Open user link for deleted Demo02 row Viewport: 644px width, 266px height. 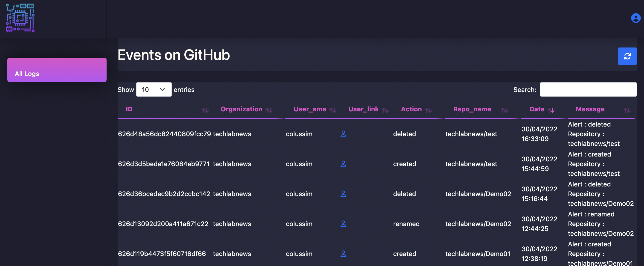pyautogui.click(x=343, y=194)
